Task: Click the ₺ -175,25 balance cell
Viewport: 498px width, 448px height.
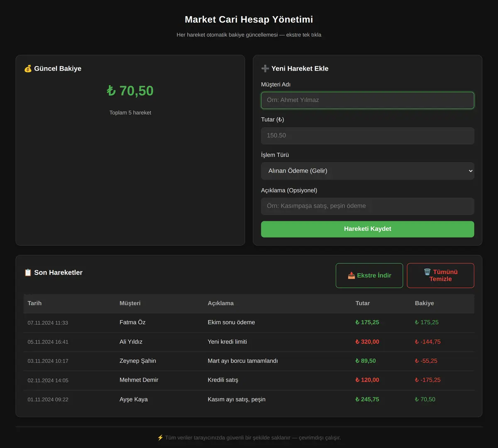Action: coord(427,380)
